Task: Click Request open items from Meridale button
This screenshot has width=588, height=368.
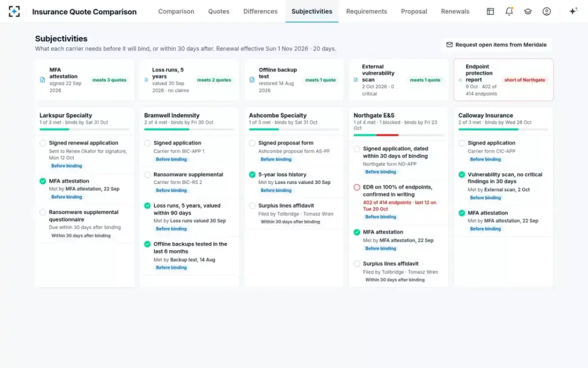Action: [496, 45]
